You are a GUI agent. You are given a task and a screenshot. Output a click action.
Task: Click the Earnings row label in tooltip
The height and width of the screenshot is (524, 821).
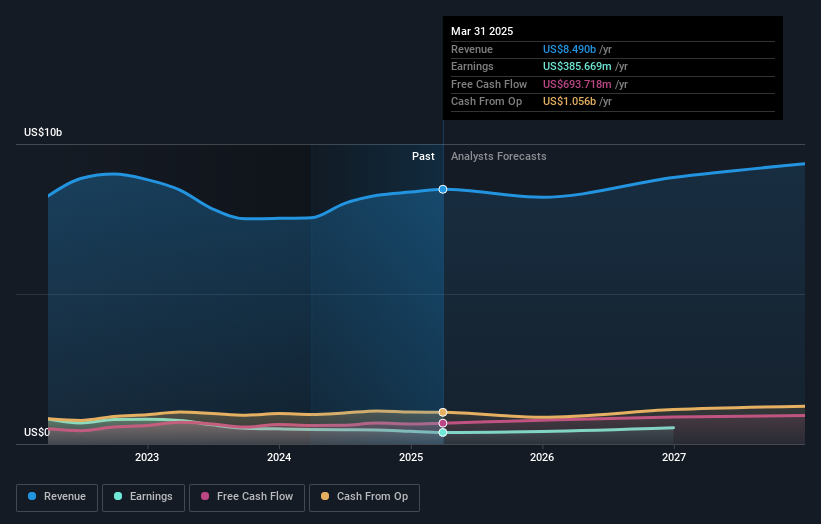pos(472,66)
